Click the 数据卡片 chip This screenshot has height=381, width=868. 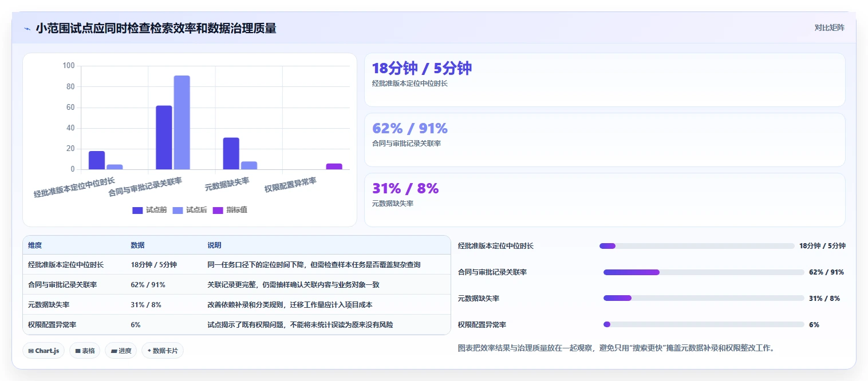pyautogui.click(x=163, y=351)
